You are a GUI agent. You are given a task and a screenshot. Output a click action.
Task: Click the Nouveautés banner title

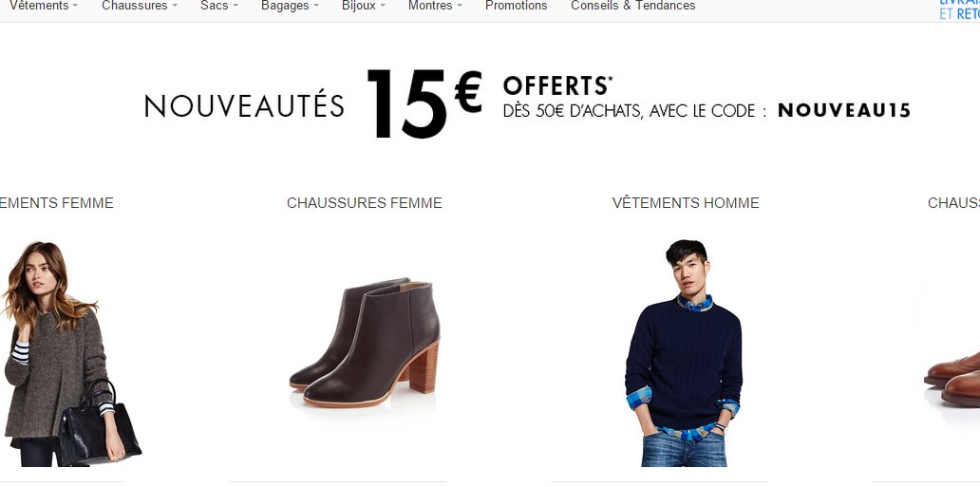pyautogui.click(x=244, y=106)
